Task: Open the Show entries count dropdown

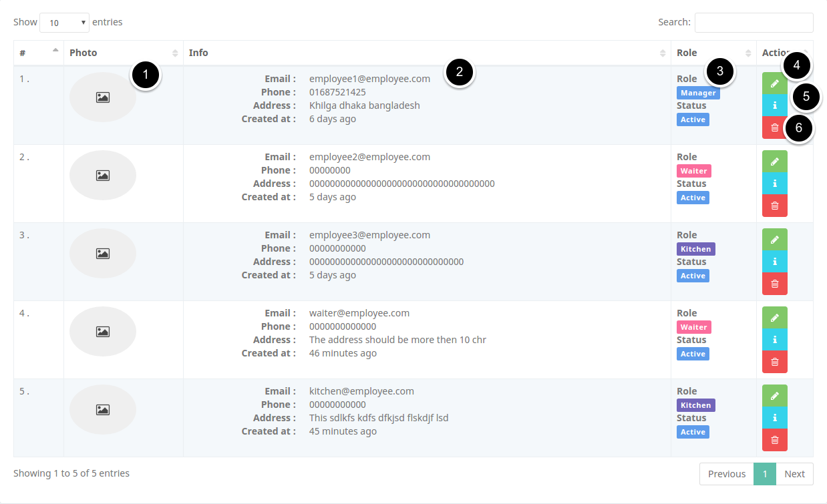Action: click(65, 23)
